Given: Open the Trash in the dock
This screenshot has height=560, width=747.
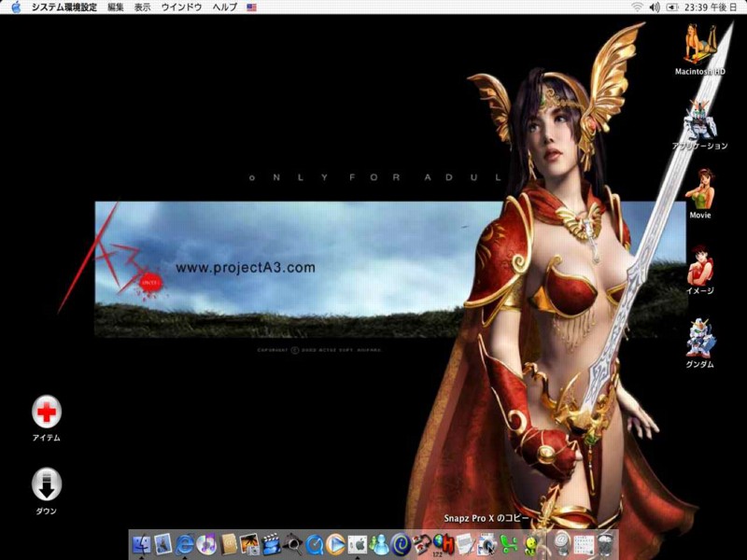Looking at the screenshot, I should coord(606,544).
